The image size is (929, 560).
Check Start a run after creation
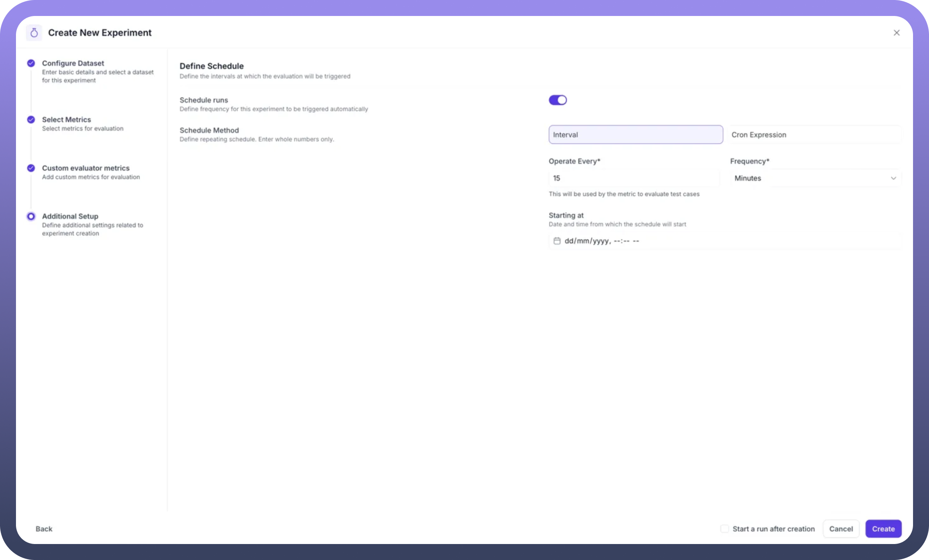click(x=724, y=529)
